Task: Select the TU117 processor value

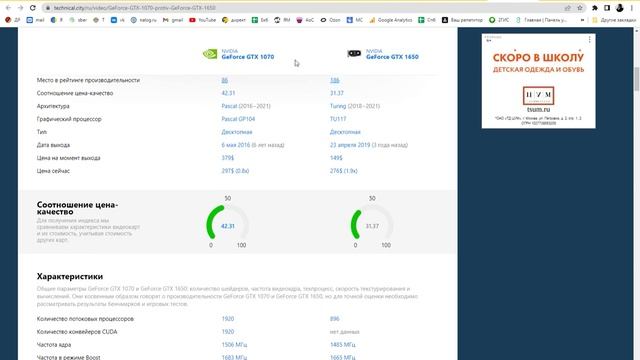Action: (338, 119)
